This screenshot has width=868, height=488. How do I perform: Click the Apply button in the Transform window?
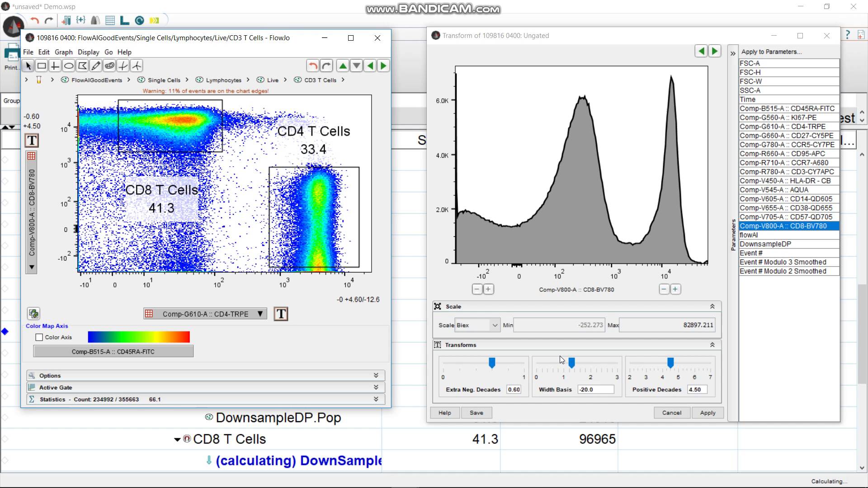(x=708, y=413)
